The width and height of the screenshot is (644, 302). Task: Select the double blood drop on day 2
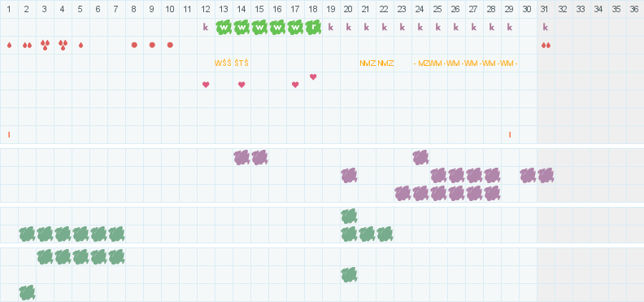tap(27, 46)
